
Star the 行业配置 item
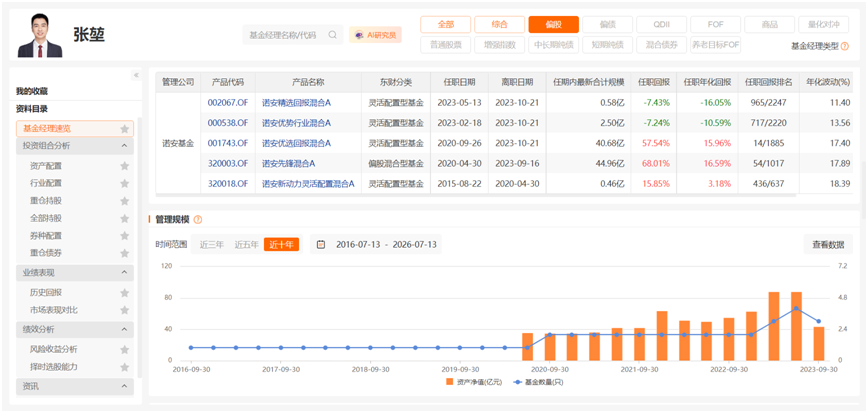click(x=125, y=183)
